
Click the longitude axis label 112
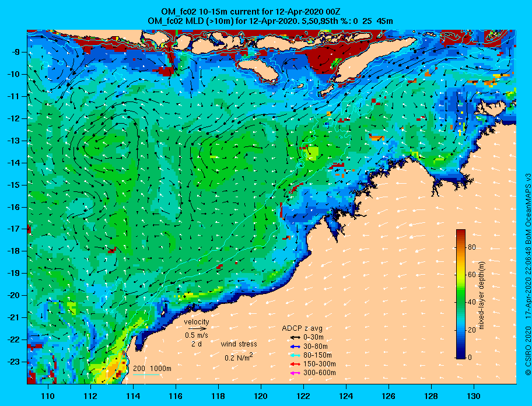[x=90, y=396]
